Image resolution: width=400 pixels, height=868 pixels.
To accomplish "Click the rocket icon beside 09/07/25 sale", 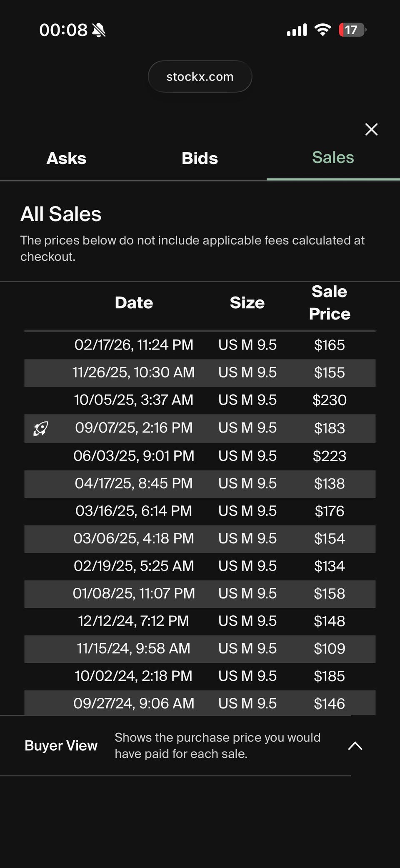I will coord(40,428).
